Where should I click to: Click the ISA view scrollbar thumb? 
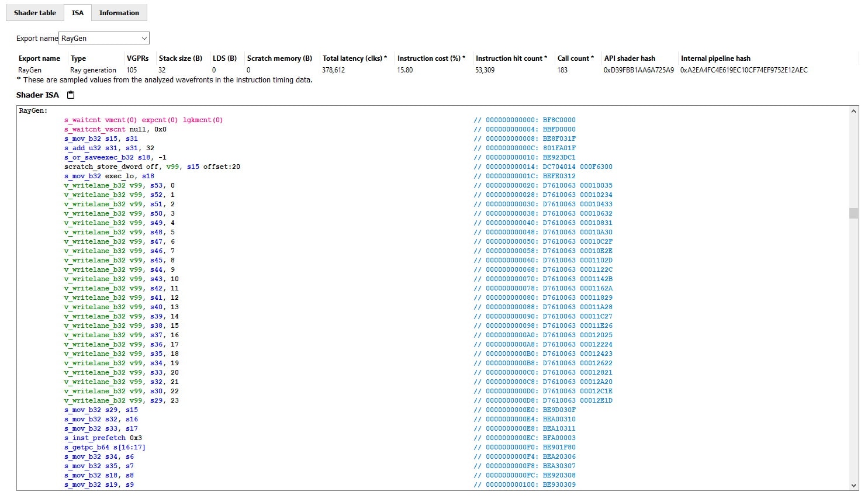tap(853, 213)
